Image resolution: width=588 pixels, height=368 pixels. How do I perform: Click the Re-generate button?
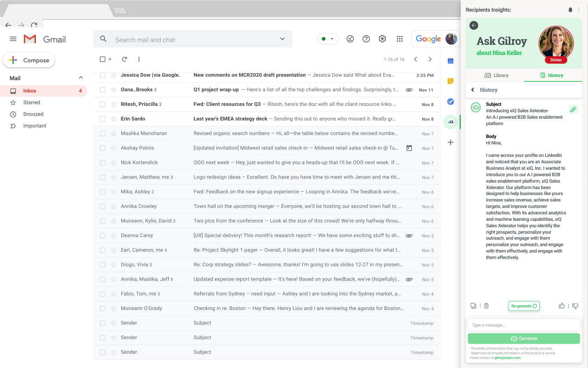pyautogui.click(x=524, y=306)
